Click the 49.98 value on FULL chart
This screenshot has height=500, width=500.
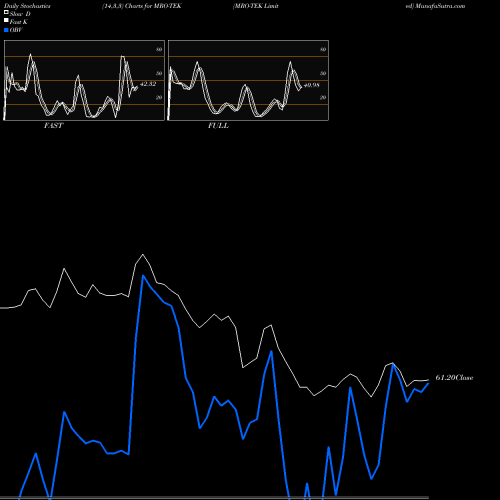point(312,85)
